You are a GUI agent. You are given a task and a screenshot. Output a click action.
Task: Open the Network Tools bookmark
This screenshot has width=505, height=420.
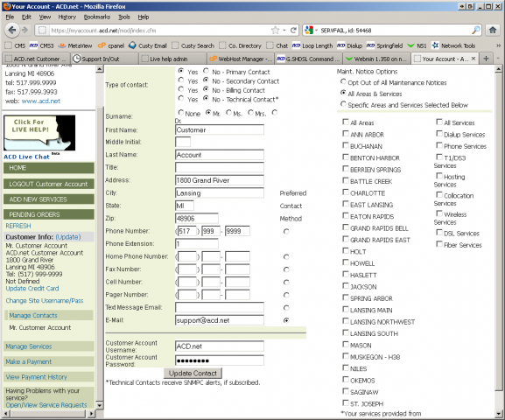point(453,45)
